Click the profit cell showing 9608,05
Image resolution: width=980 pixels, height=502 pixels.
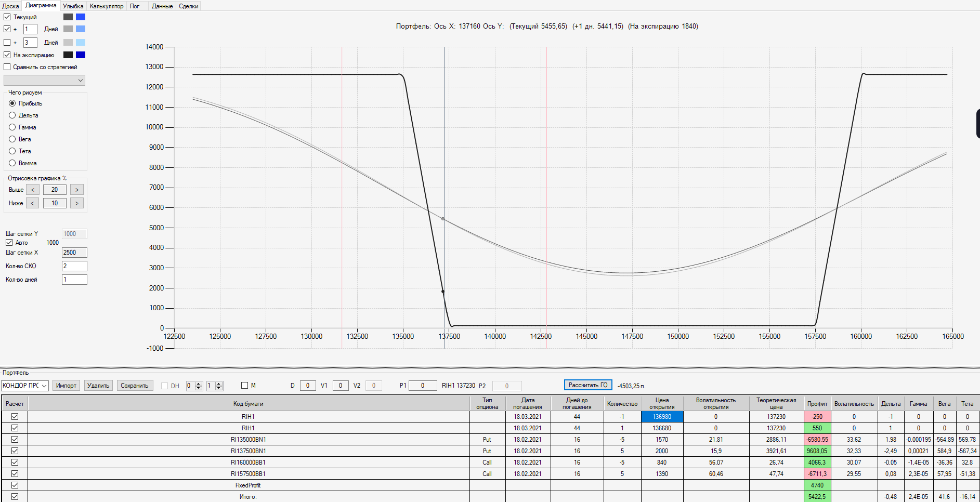pyautogui.click(x=817, y=451)
